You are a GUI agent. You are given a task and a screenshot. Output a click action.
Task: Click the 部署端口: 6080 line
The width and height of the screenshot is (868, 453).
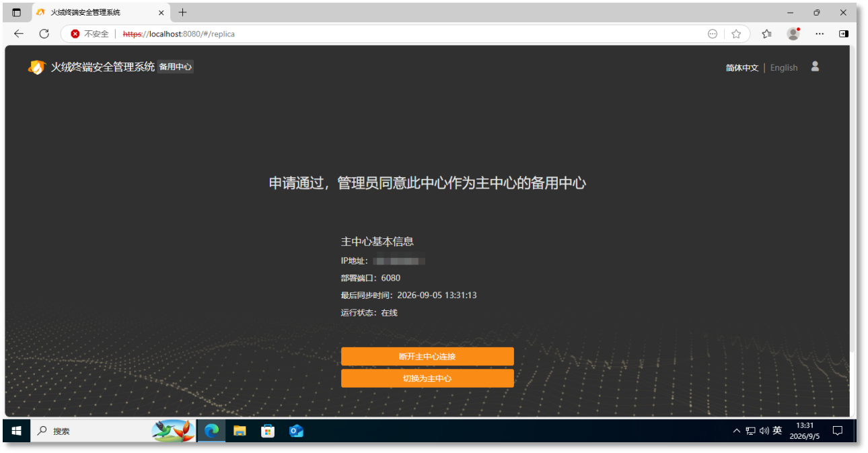371,278
